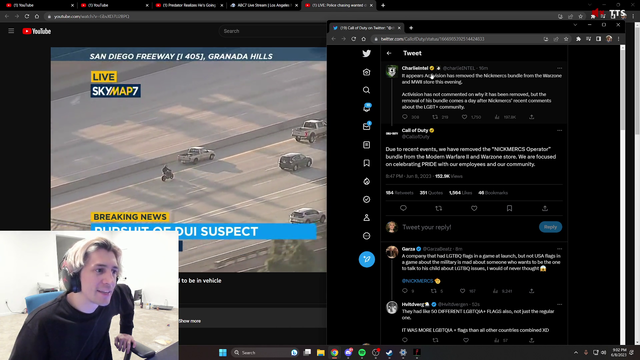Open Verified icon in Twitter sidebar

[367, 199]
